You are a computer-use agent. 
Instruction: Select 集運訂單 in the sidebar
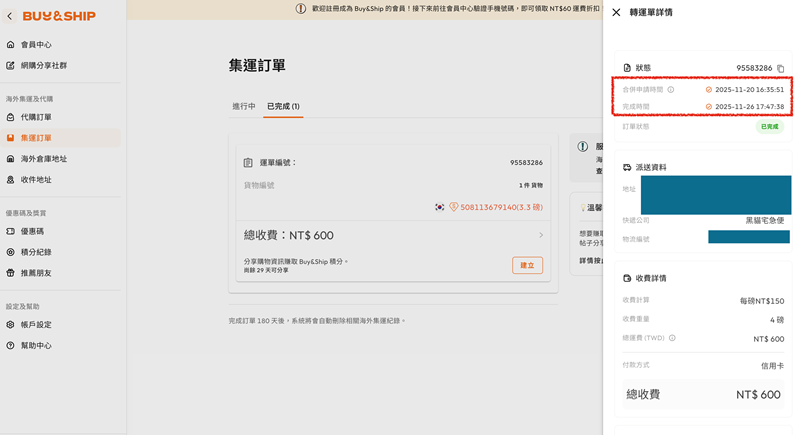(x=36, y=138)
